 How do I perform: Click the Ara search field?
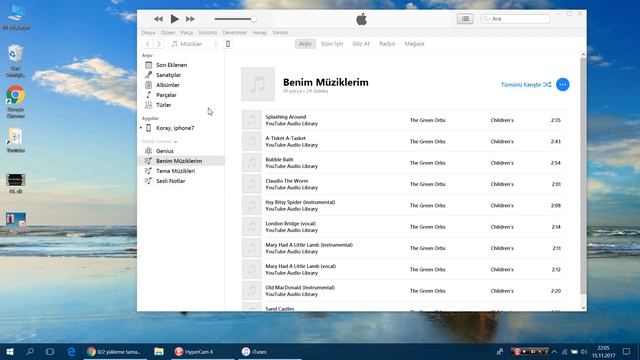pos(515,19)
